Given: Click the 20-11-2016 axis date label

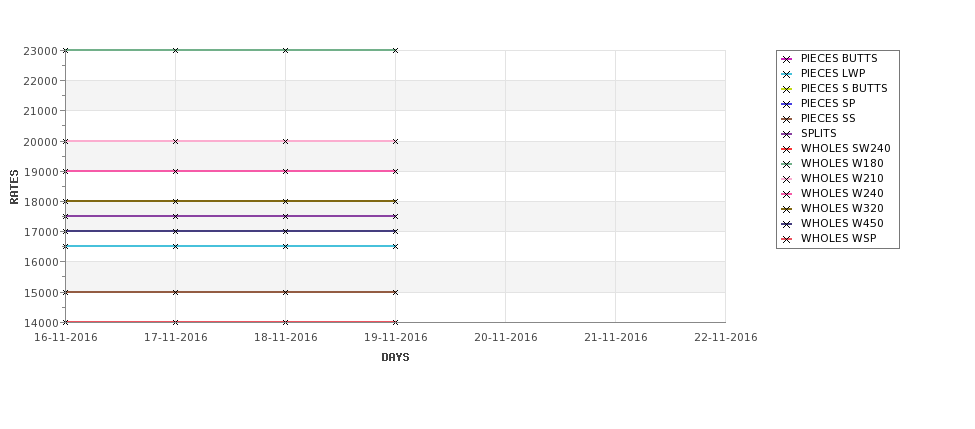Looking at the screenshot, I should (506, 338).
